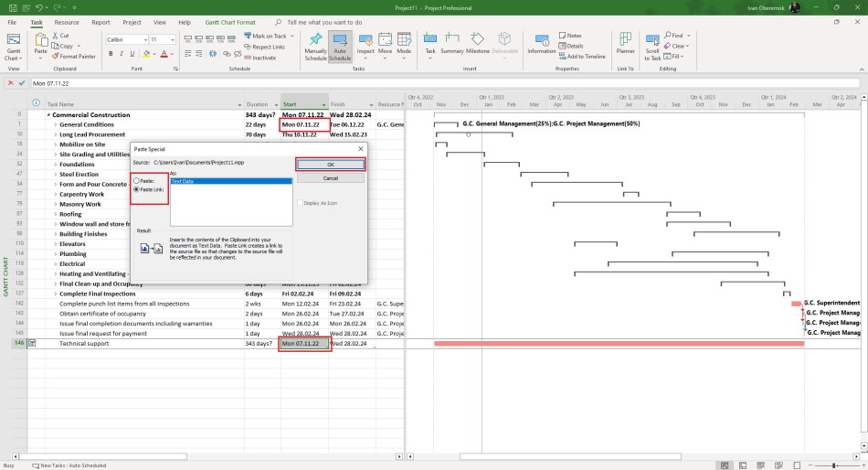
Task: Switch to the Resource tab
Action: (67, 22)
